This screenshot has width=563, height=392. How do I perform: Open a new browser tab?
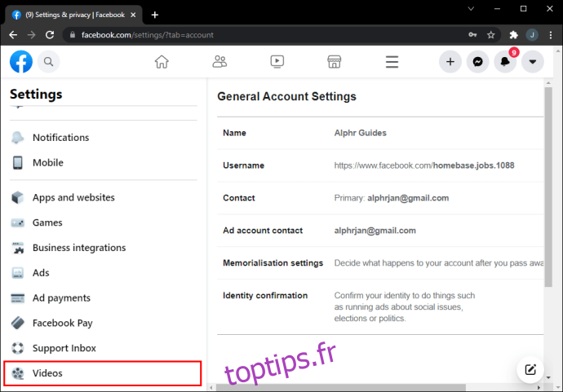155,15
